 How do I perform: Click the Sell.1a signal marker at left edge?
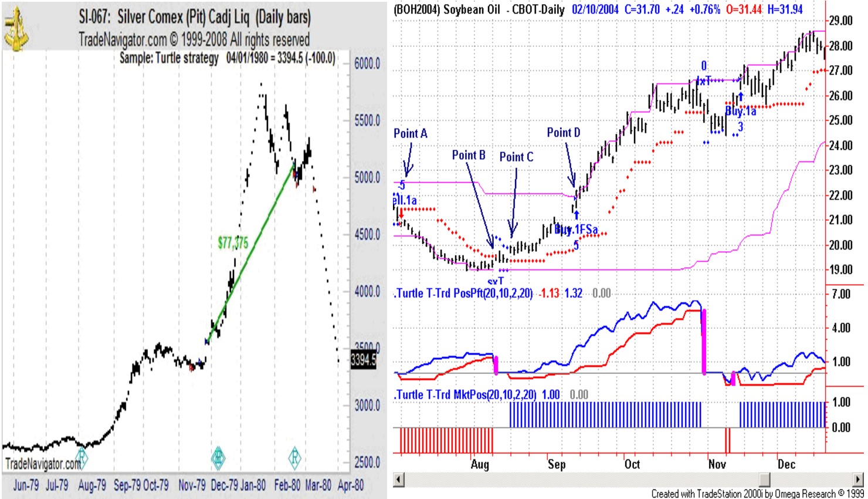(x=404, y=201)
